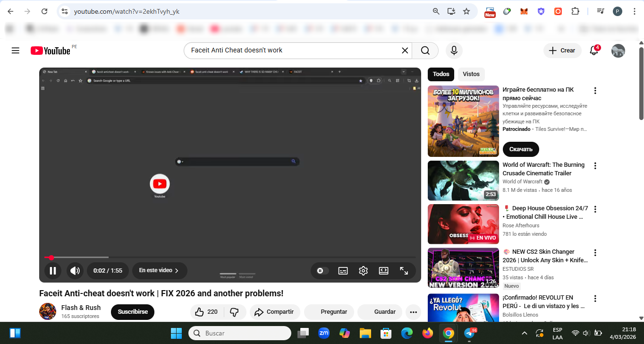Screen dimensions: 644x344
Task: Open the zoom magnifier in address bar
Action: click(436, 11)
